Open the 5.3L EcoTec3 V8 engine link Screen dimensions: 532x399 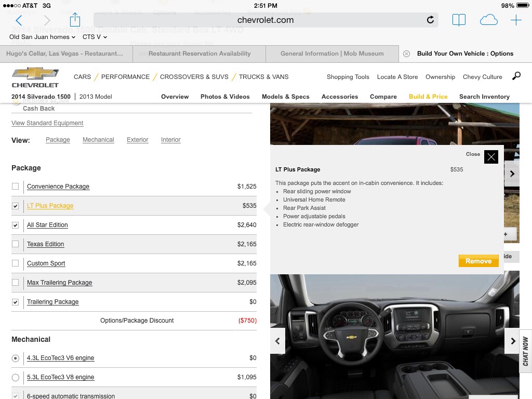click(60, 377)
